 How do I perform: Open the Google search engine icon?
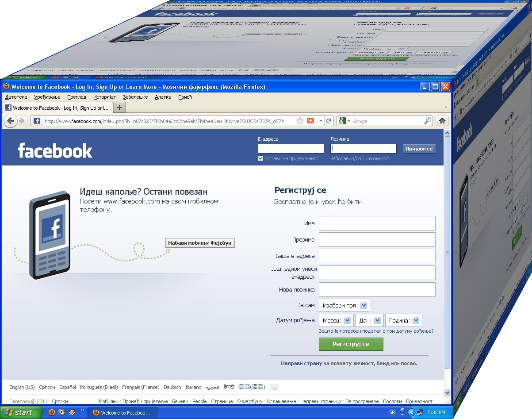pyautogui.click(x=342, y=121)
